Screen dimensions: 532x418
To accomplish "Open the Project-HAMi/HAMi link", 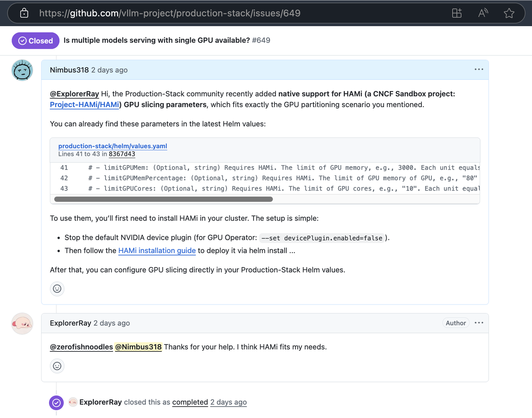I will coord(84,105).
